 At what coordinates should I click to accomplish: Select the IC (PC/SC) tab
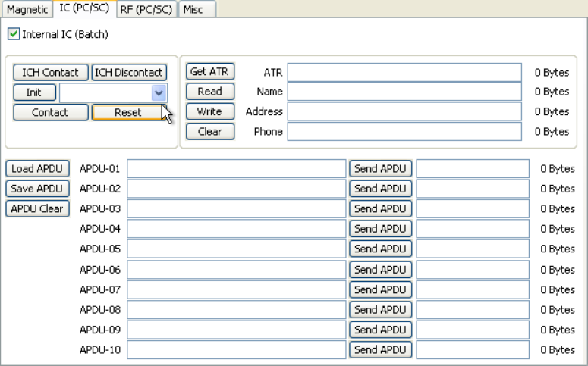tap(84, 8)
